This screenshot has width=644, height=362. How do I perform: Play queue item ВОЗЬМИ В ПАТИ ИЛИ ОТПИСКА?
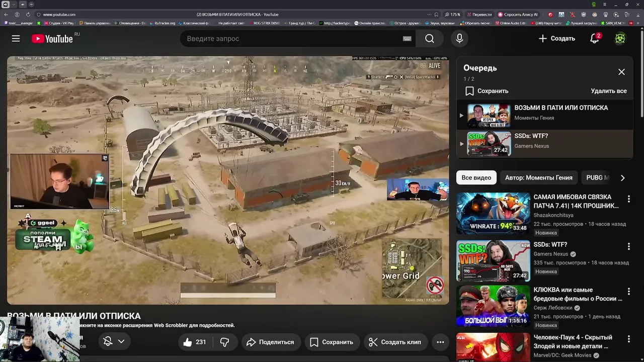click(544, 115)
